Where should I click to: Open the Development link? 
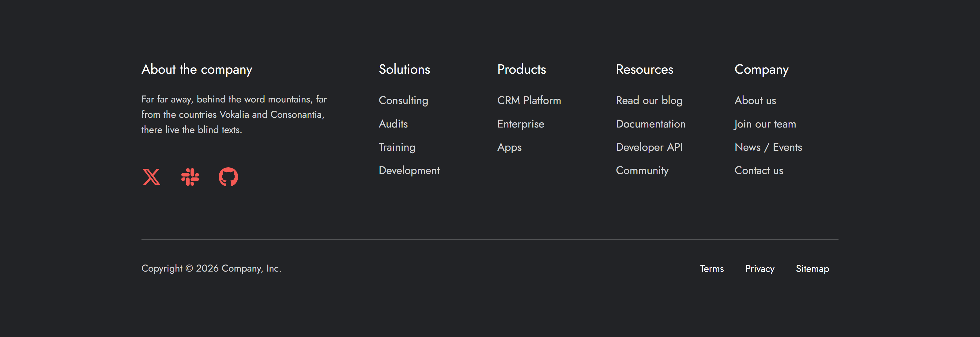pos(409,170)
